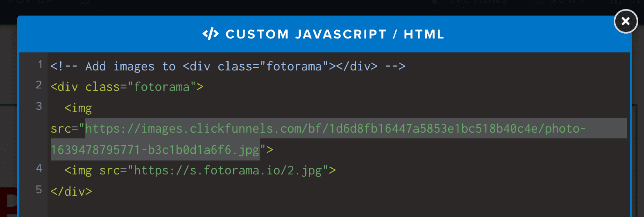Screen dimensions: 644x217
Task: Click the src= attribute before the highlighted URL
Action: tap(64, 129)
